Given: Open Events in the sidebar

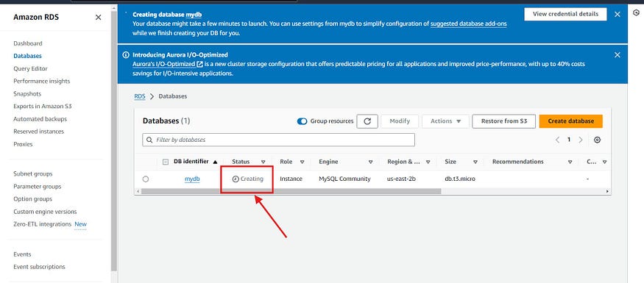Looking at the screenshot, I should pyautogui.click(x=22, y=254).
